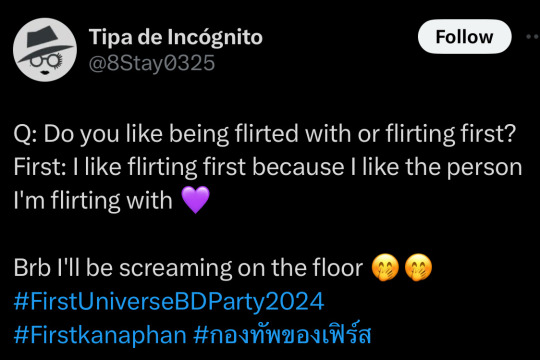Click the gray fedora hat in avatar
Viewport: 540px width, 360px height.
[45, 43]
